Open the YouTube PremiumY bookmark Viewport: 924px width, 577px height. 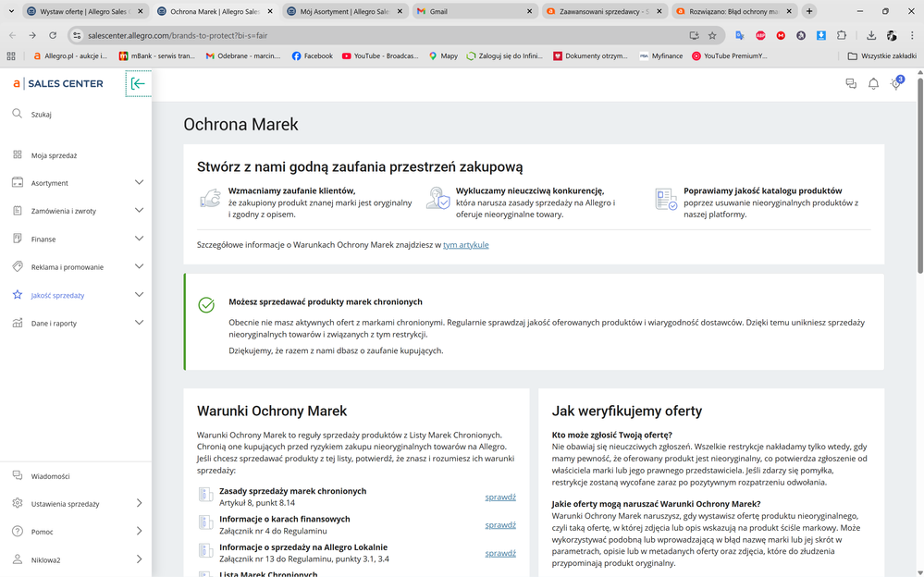click(x=730, y=56)
